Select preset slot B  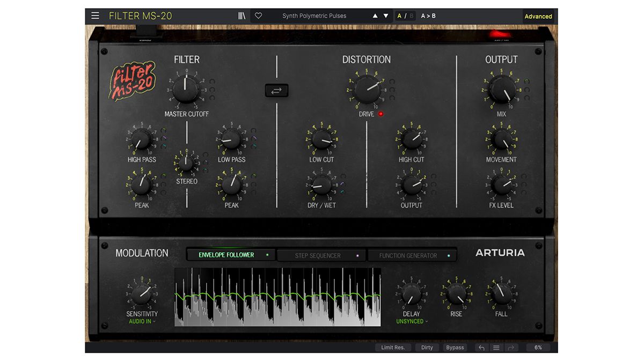[x=412, y=16]
